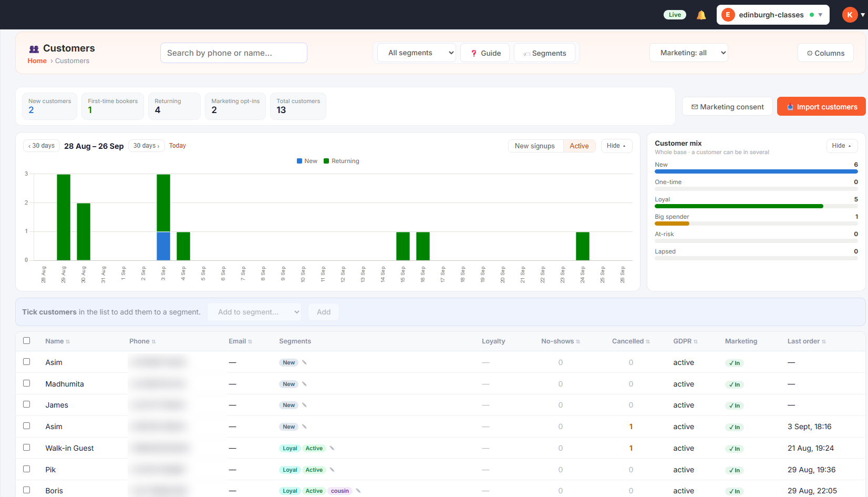Click the First-time bookers stat card
868x497 pixels.
pos(112,106)
